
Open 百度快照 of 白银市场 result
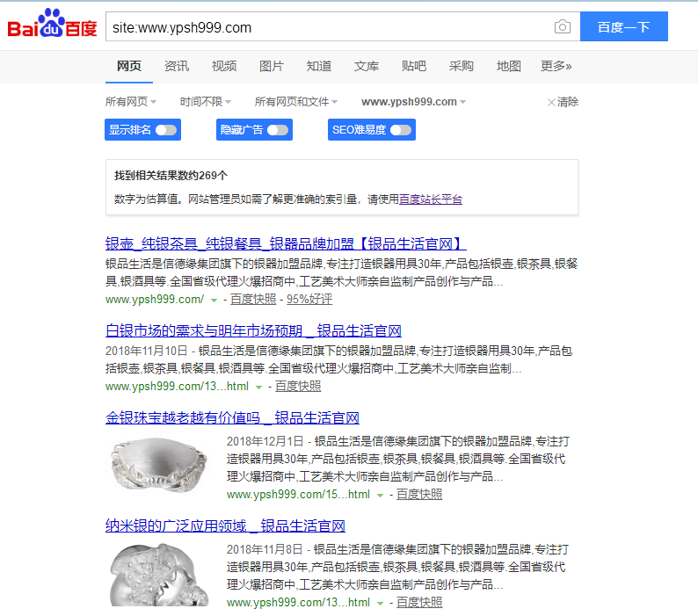298,387
